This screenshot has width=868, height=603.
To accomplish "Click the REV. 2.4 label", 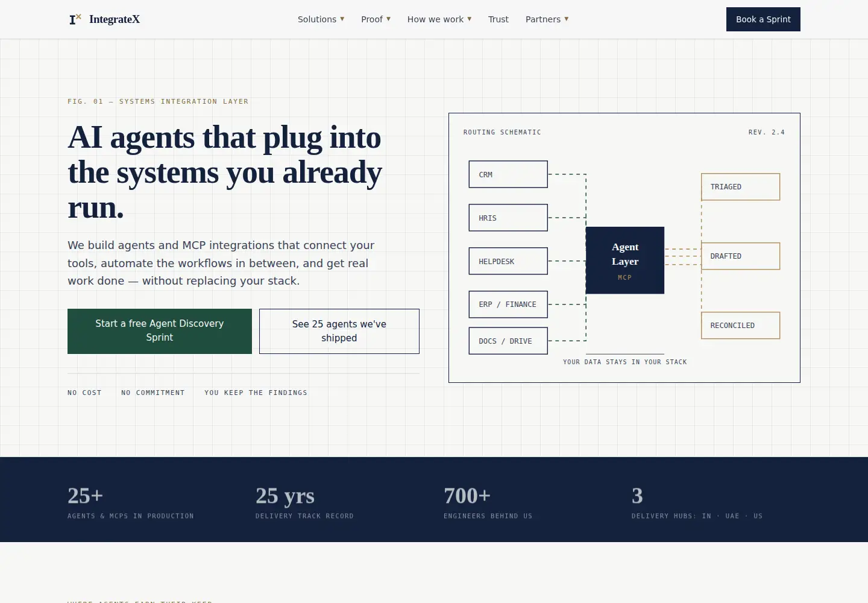I will (767, 132).
